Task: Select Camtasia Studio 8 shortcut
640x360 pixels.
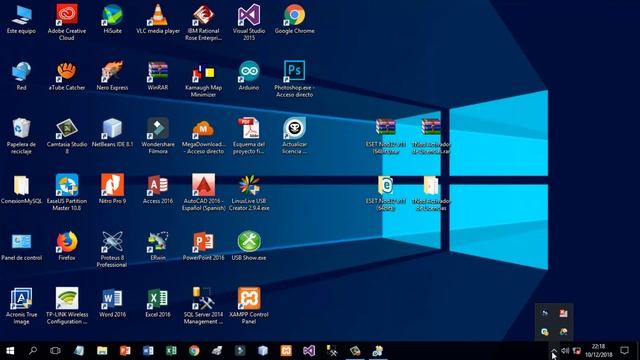Action: pyautogui.click(x=67, y=136)
